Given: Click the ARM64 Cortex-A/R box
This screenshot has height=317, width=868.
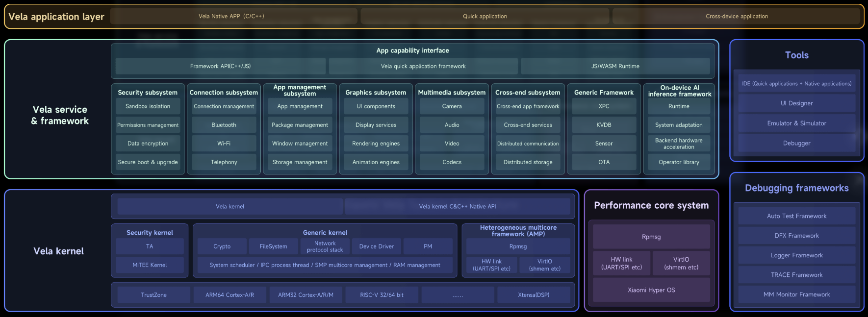Looking at the screenshot, I should pyautogui.click(x=230, y=295).
